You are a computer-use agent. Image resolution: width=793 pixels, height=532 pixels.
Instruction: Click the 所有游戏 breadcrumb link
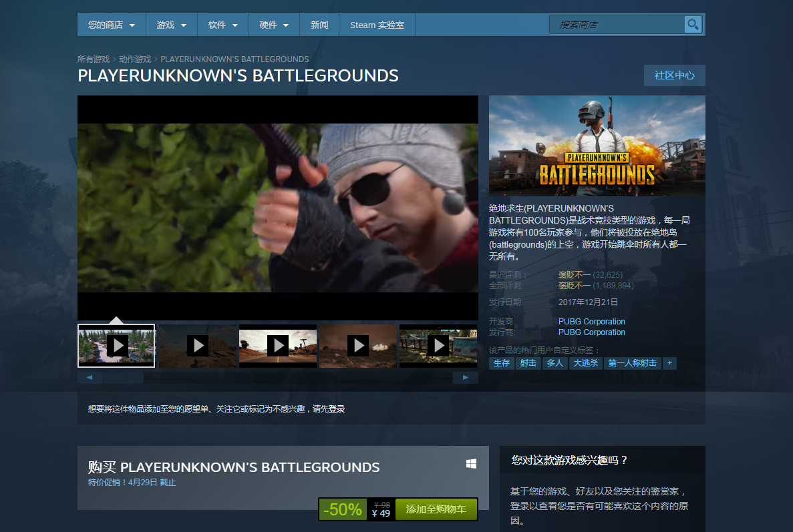tap(94, 59)
